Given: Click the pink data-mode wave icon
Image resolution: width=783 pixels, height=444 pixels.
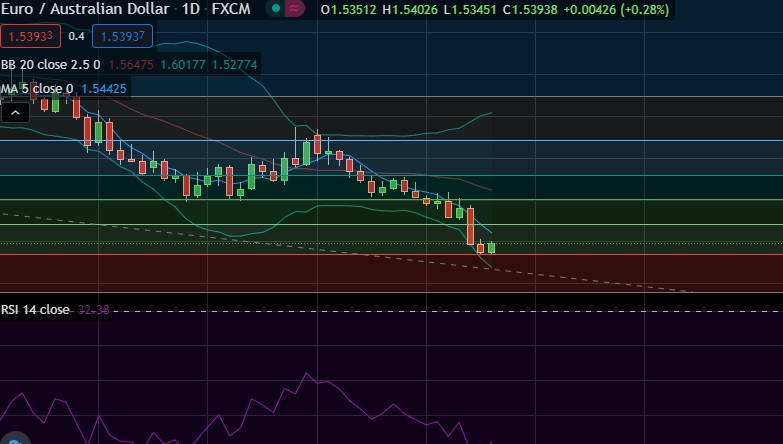Looking at the screenshot, I should coord(295,8).
